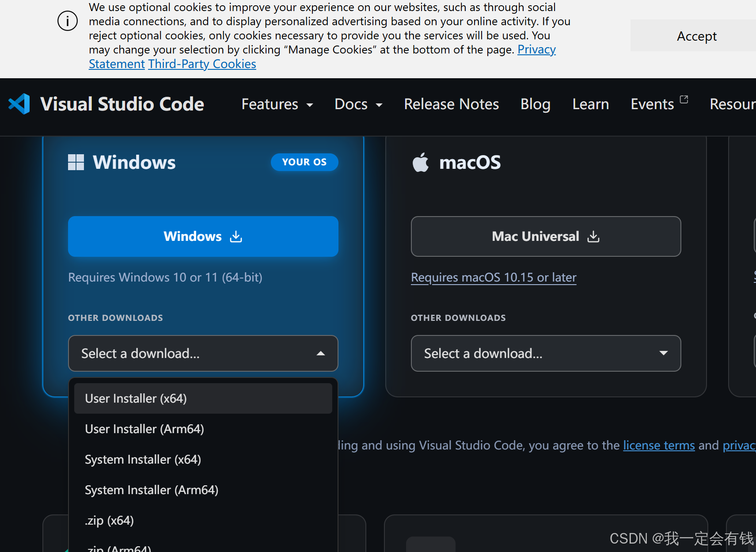The height and width of the screenshot is (552, 756).
Task: Click the Requires Windows 10 or 11 text
Action: (x=165, y=278)
